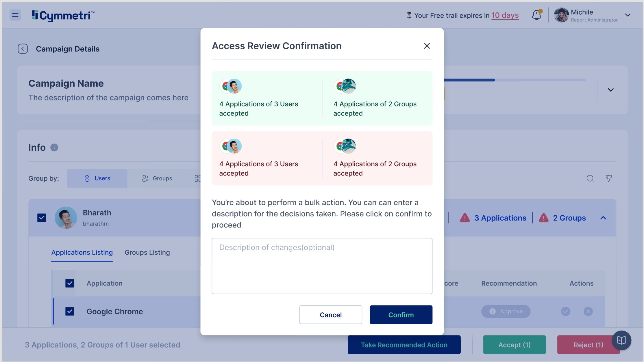Toggle the Application header checkbox
644x362 pixels.
[x=70, y=283]
